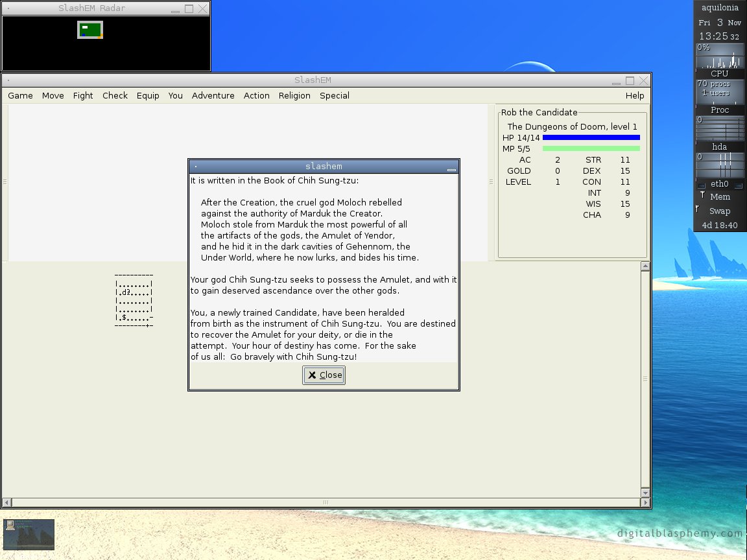Expand the Special menu
The image size is (747, 560).
[334, 95]
